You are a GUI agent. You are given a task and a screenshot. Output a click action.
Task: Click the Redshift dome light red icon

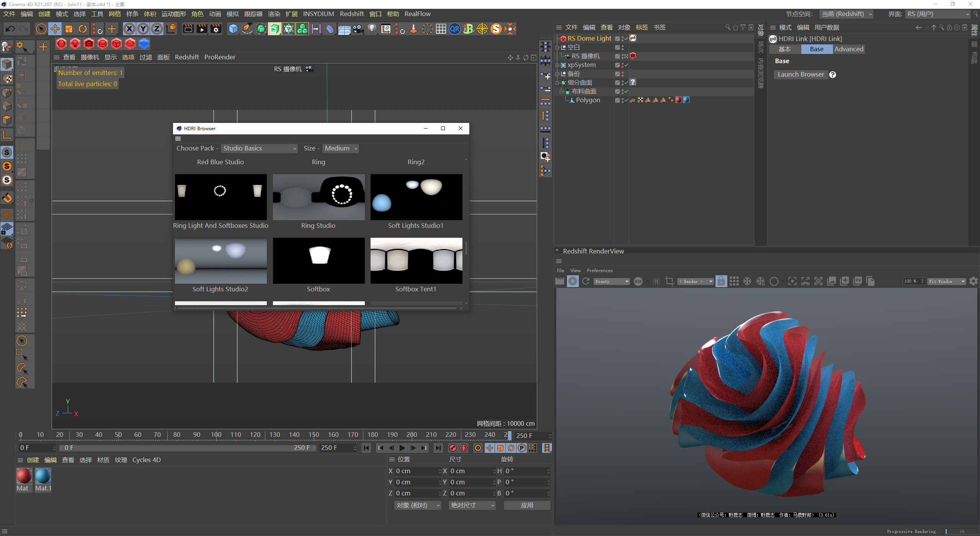point(103,44)
